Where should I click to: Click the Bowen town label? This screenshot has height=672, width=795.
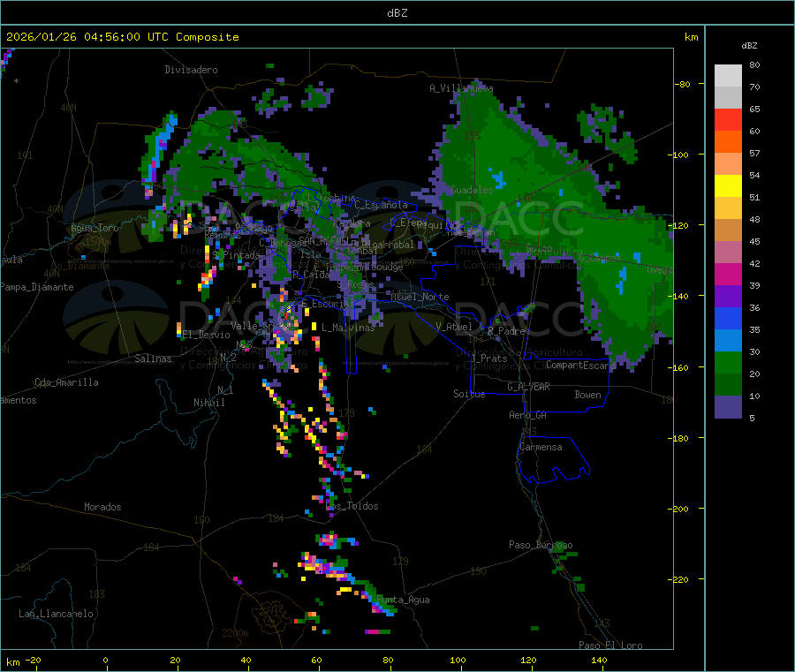click(x=587, y=395)
